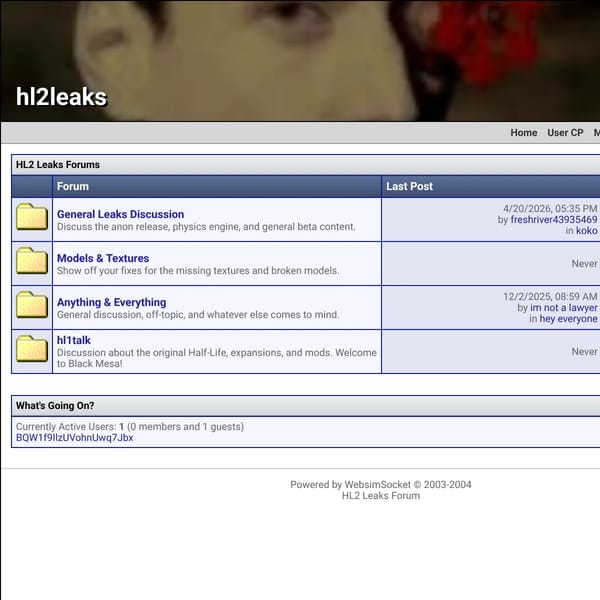Open the Home navigation item

(523, 133)
